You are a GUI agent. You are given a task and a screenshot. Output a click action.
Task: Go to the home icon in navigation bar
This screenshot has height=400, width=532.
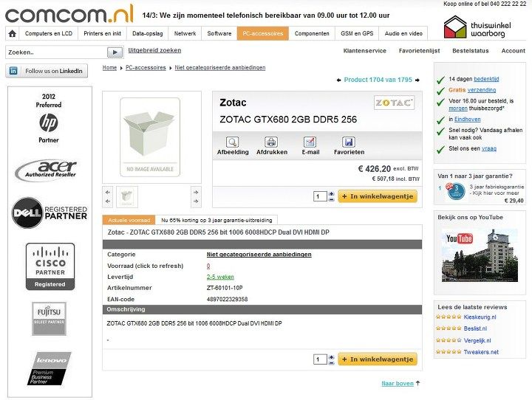tap(13, 33)
